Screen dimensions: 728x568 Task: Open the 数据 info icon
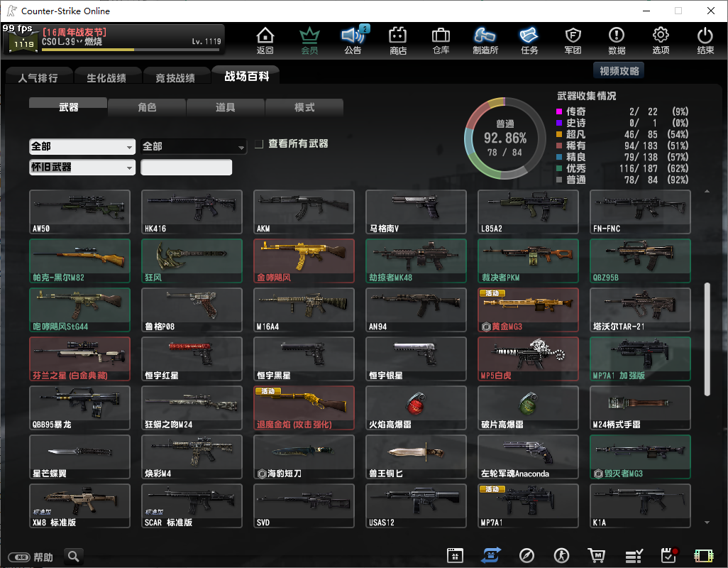[617, 40]
